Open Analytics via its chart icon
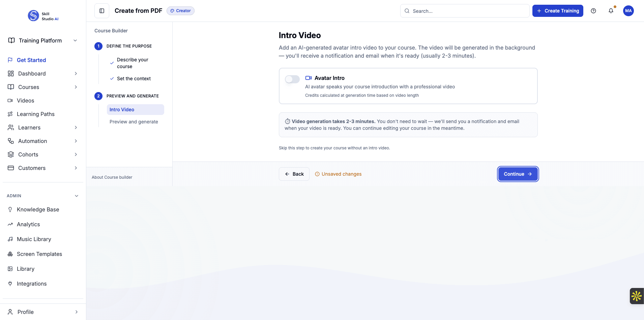Viewport: 644px width, 320px height. tap(10, 224)
